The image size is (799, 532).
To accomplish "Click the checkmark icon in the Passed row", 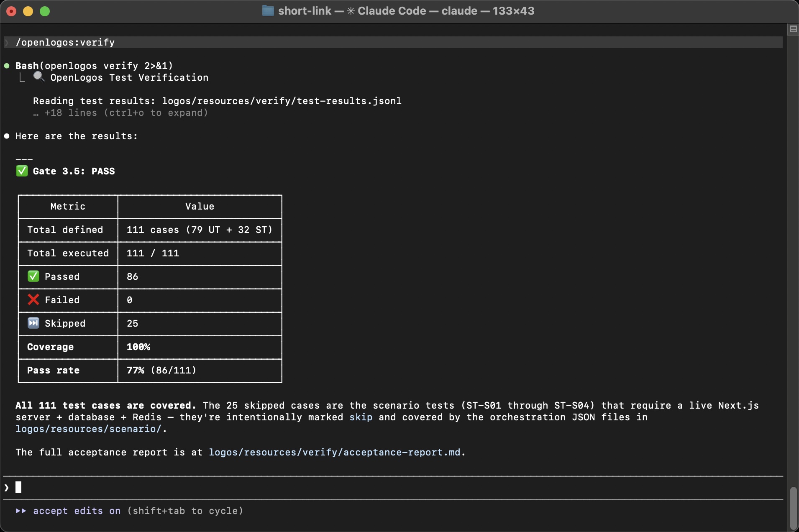I will pyautogui.click(x=33, y=276).
